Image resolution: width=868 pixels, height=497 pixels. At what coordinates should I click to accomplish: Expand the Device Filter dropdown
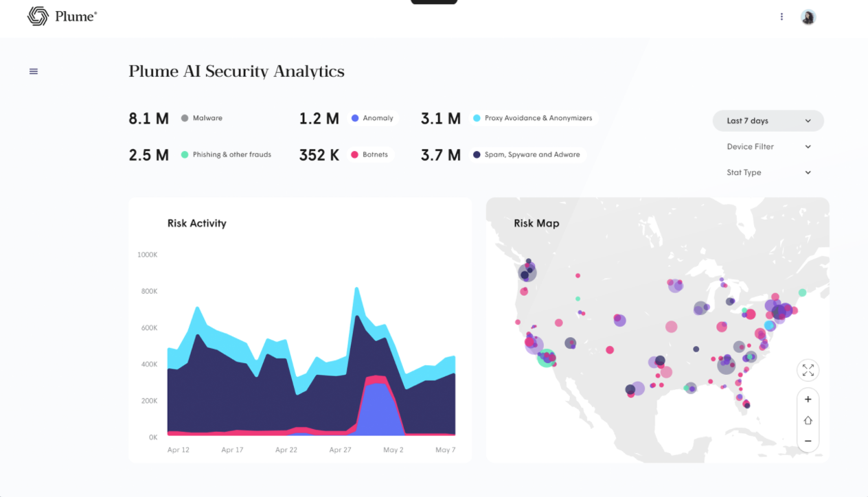point(768,147)
